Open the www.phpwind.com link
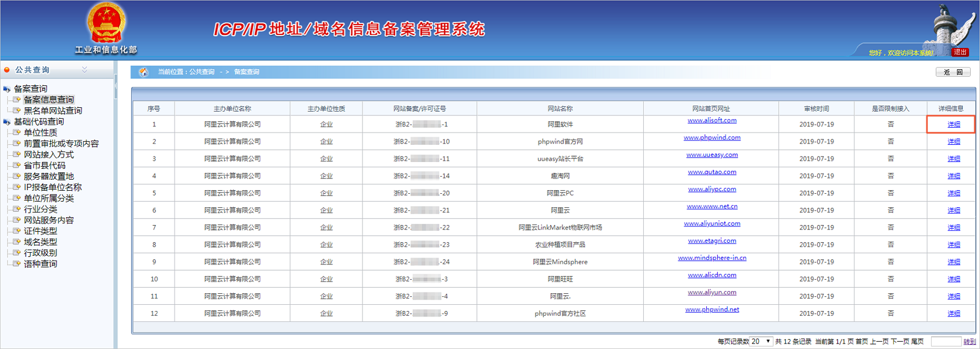This screenshot has width=980, height=349. coord(712,137)
